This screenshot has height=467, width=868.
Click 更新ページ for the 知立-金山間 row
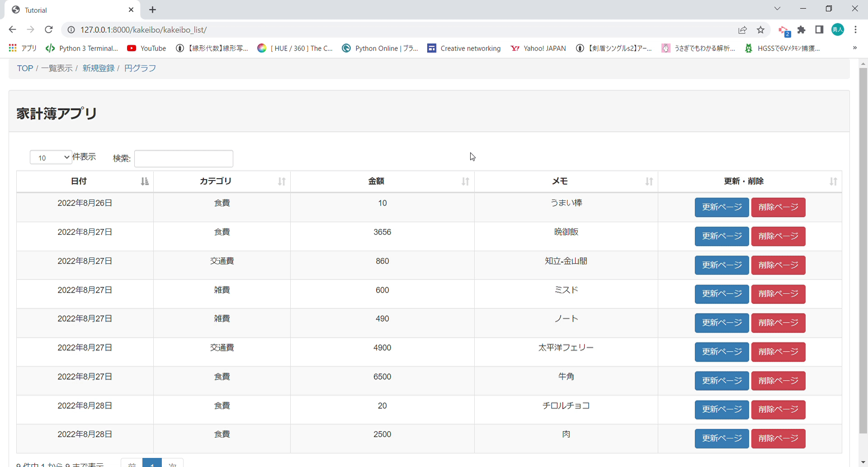pos(722,265)
